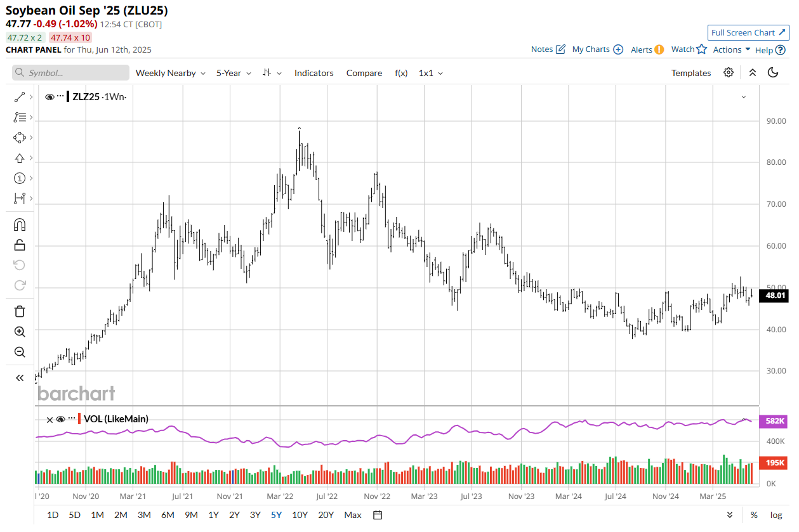799x532 pixels.
Task: Select the 2Y time range
Action: click(x=234, y=515)
